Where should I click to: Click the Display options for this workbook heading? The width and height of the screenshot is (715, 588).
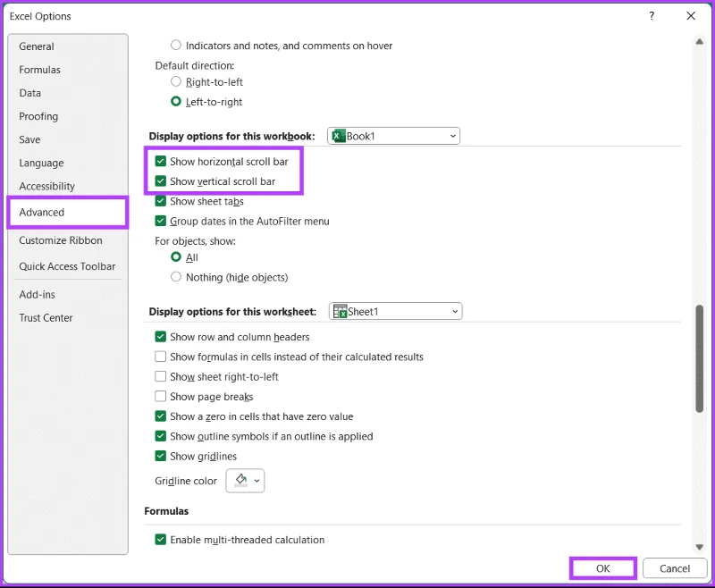coord(231,136)
